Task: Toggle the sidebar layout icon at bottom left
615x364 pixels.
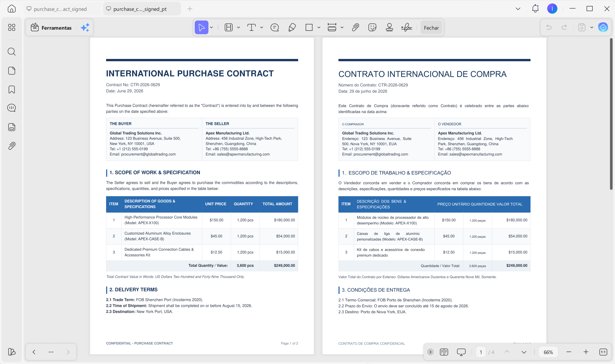Action: pyautogui.click(x=11, y=352)
